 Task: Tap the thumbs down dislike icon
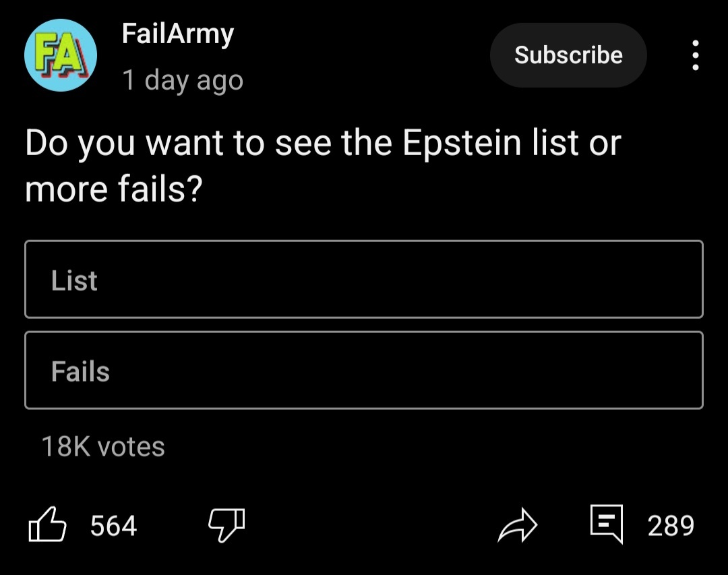tap(226, 526)
